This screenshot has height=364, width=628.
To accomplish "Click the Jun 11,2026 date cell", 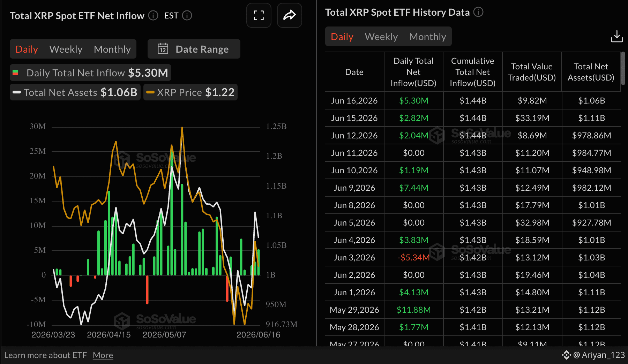I will click(x=354, y=153).
